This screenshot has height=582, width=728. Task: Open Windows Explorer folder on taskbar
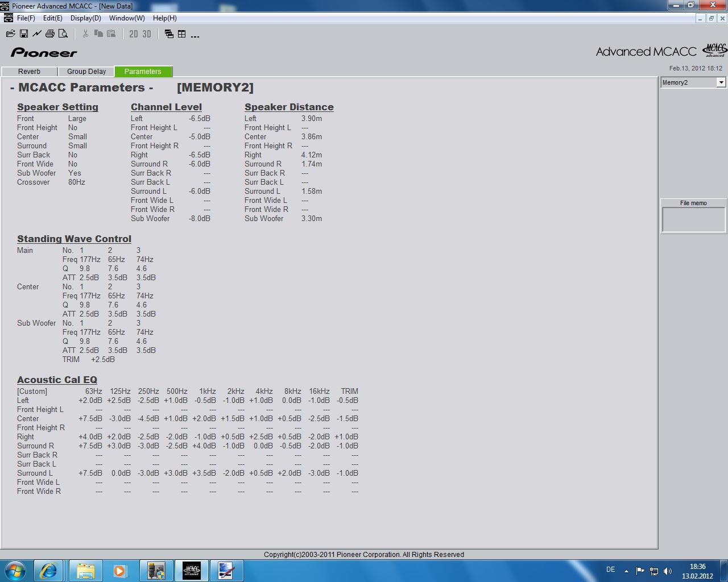click(85, 570)
